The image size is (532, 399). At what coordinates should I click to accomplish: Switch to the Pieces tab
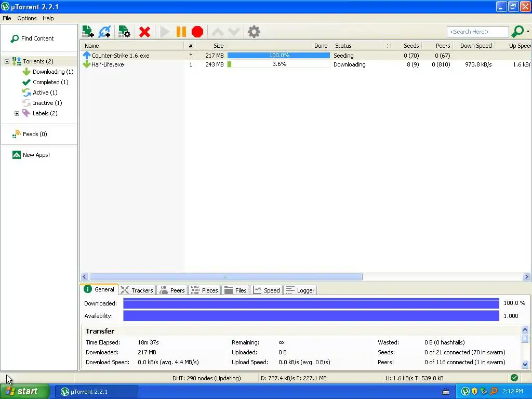click(x=205, y=290)
